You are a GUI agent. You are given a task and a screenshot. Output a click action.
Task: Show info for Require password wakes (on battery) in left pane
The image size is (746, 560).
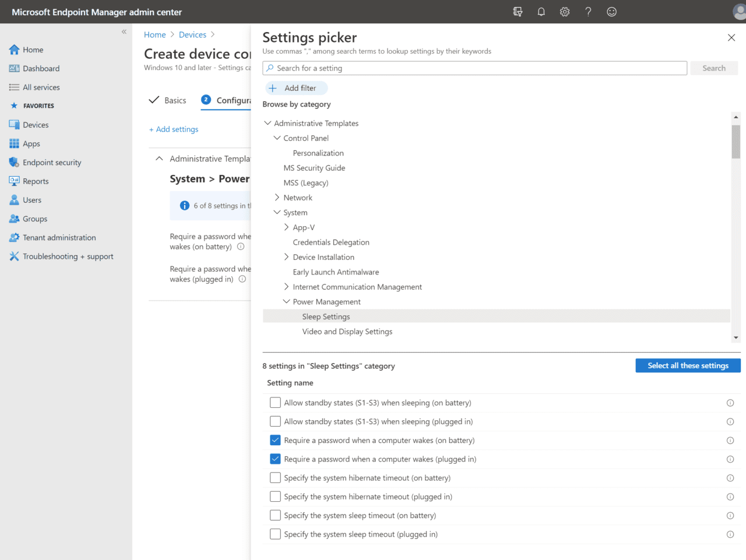tap(241, 246)
